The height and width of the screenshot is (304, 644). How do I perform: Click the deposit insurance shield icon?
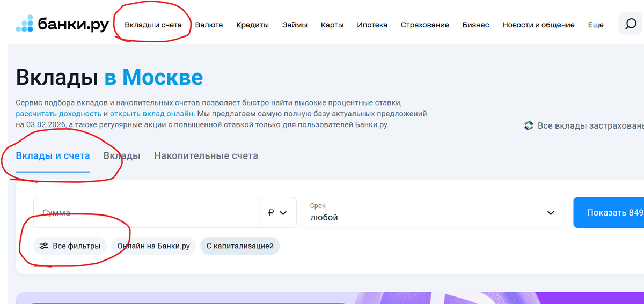point(529,126)
